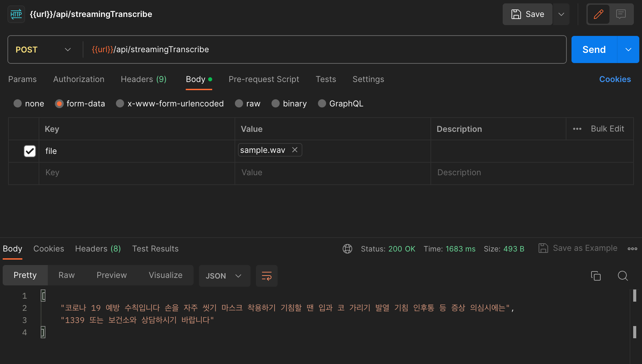Click the Size 493 B value
The width and height of the screenshot is (642, 364).
click(x=514, y=249)
